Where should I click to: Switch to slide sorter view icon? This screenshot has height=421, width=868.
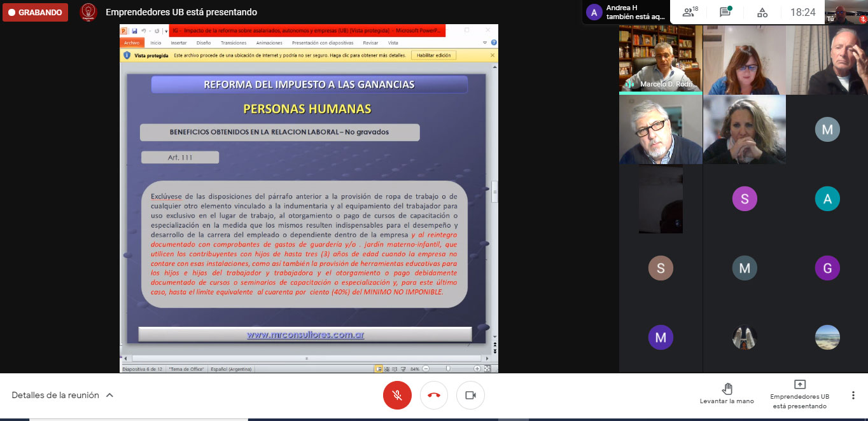(387, 369)
